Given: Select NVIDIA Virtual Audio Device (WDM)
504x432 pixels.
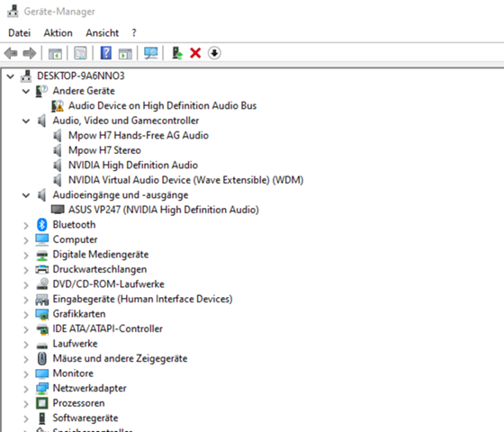Looking at the screenshot, I should [x=185, y=180].
